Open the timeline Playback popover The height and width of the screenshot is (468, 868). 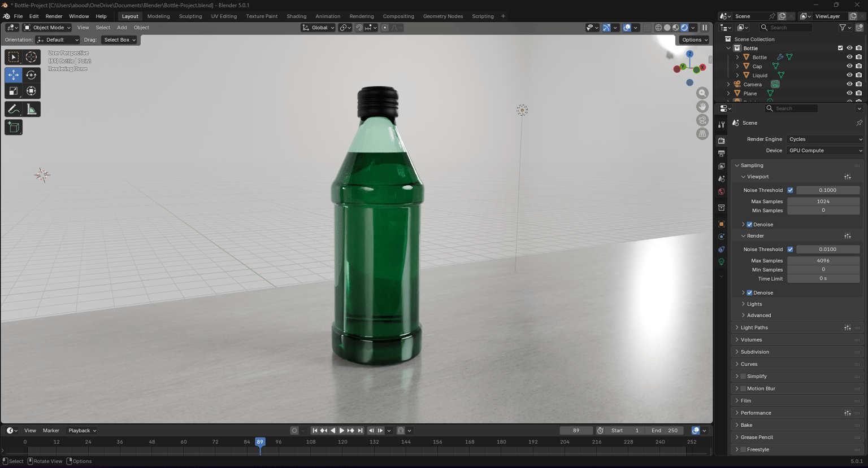(82, 431)
